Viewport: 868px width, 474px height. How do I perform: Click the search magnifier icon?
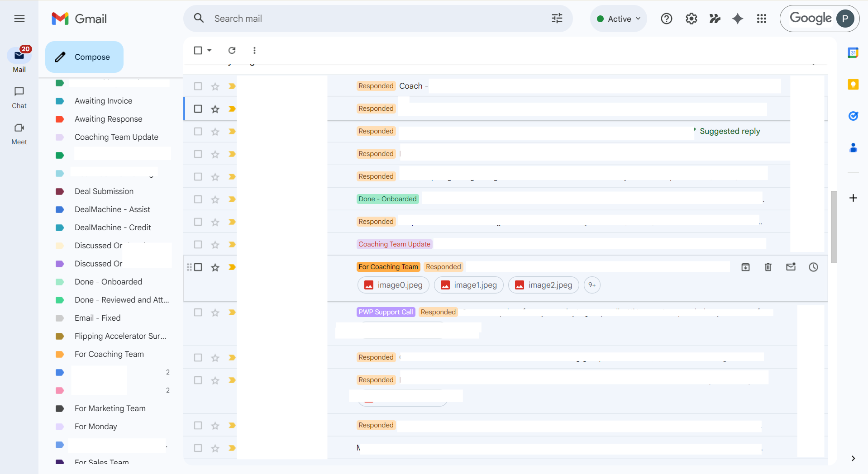(x=199, y=19)
